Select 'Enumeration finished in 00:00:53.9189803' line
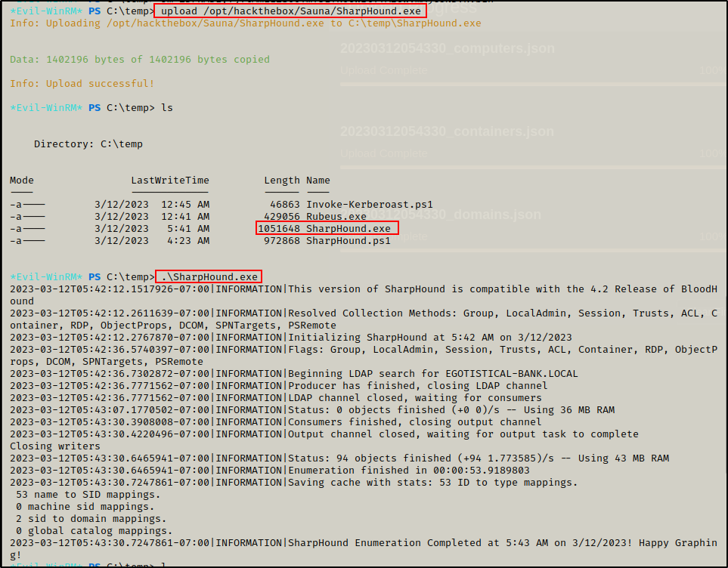Screen dimensions: 728x568 click(270, 470)
